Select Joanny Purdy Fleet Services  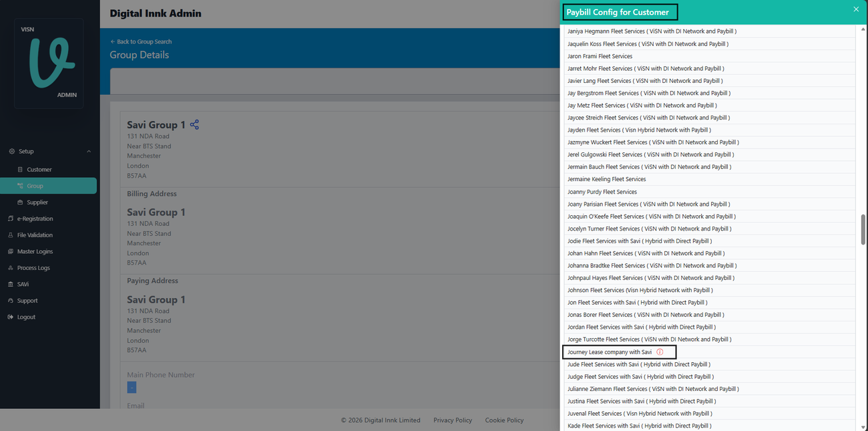pos(710,192)
